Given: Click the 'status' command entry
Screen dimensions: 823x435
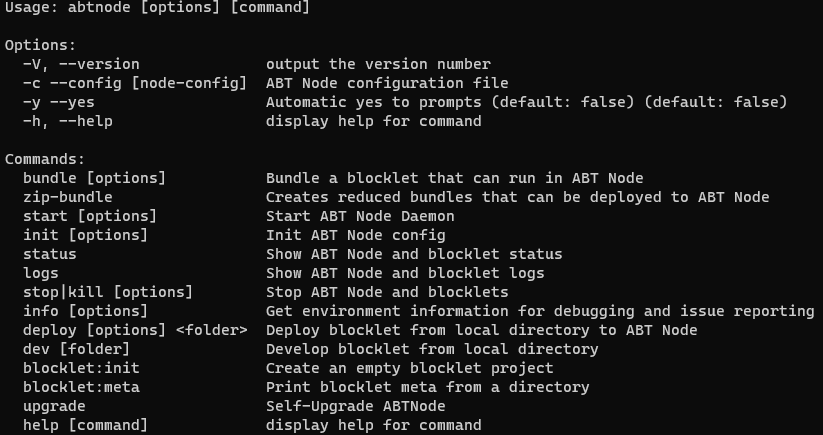Looking at the screenshot, I should point(50,254).
